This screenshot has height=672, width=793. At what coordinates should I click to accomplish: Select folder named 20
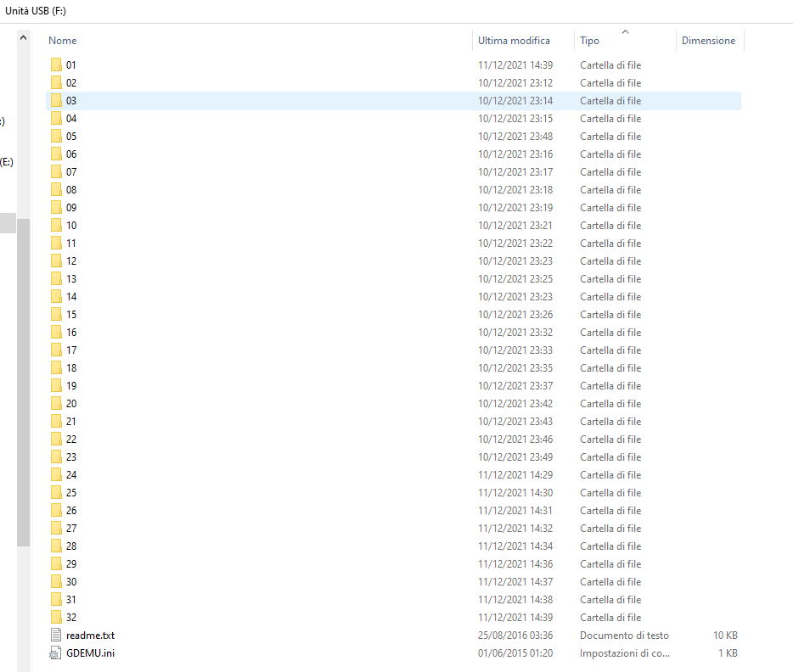coord(71,403)
